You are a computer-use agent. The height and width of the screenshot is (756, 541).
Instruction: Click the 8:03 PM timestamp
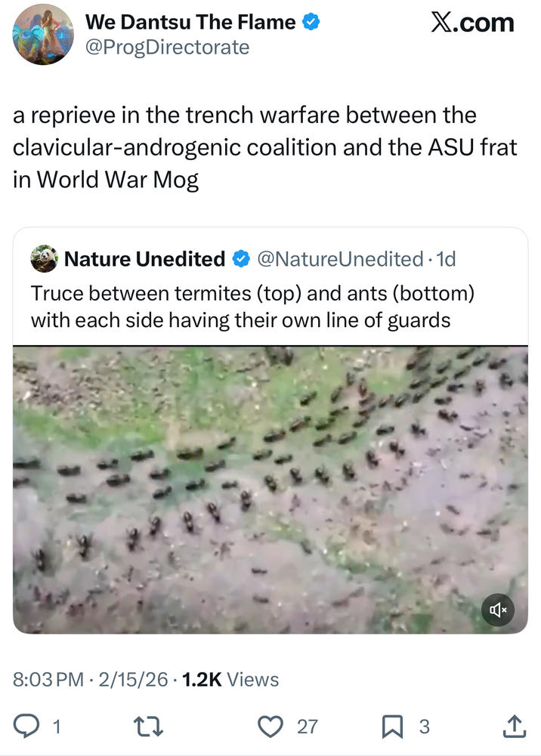pyautogui.click(x=48, y=680)
